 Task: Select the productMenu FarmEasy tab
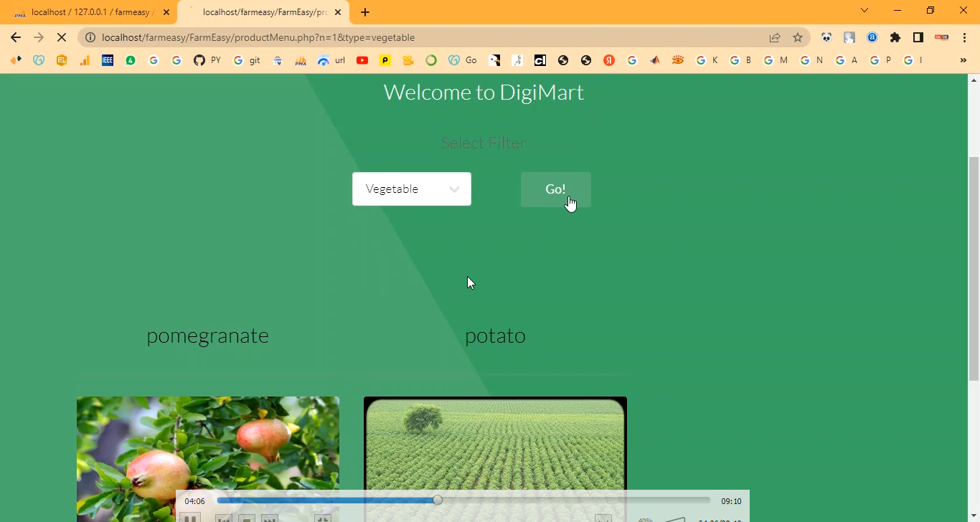pyautogui.click(x=263, y=12)
